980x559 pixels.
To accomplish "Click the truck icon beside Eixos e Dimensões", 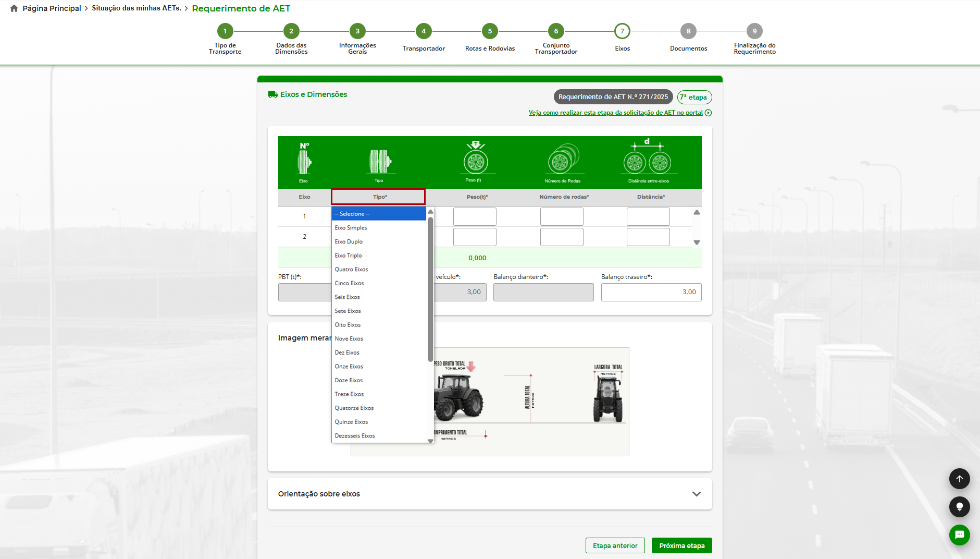I will [272, 94].
